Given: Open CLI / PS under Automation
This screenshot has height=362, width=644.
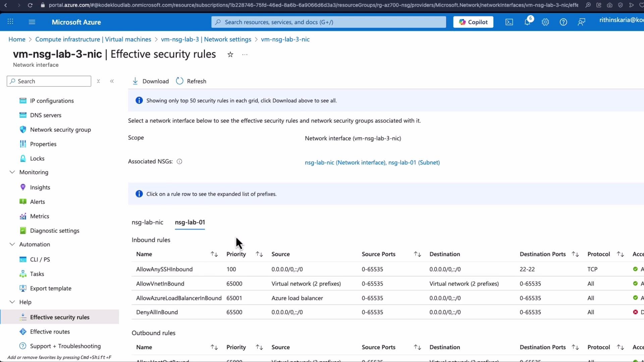Looking at the screenshot, I should 40,259.
